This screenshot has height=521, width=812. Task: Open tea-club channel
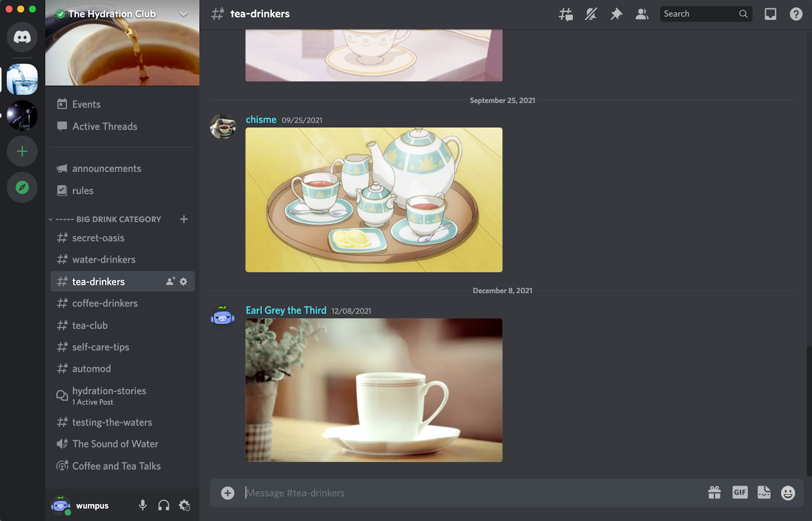[x=122, y=326]
